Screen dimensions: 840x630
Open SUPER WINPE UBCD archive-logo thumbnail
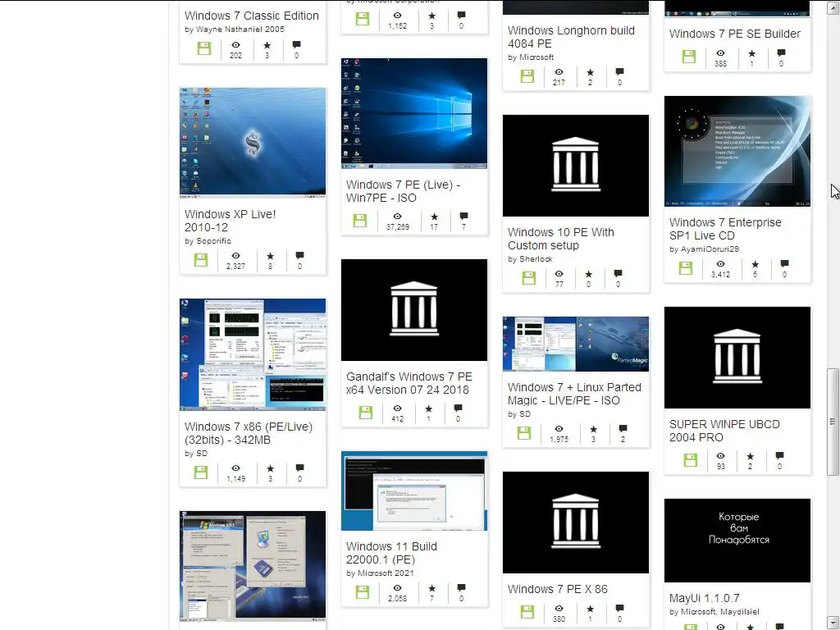(737, 358)
